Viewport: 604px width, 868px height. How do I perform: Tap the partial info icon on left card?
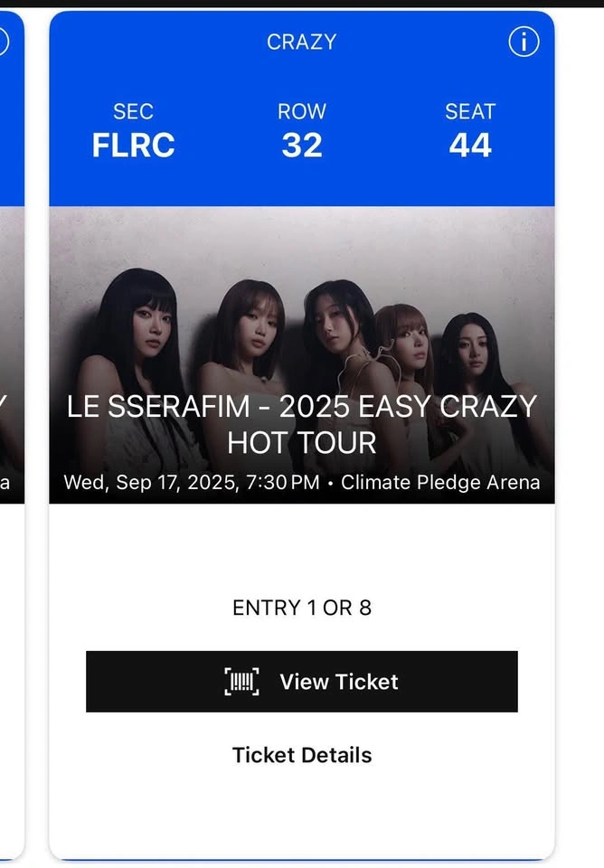point(3,42)
